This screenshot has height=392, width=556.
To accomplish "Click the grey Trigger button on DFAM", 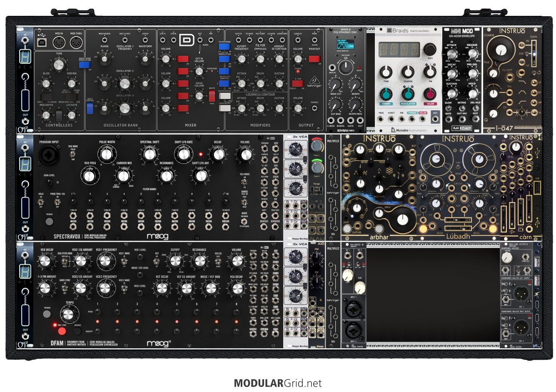I will tap(47, 313).
